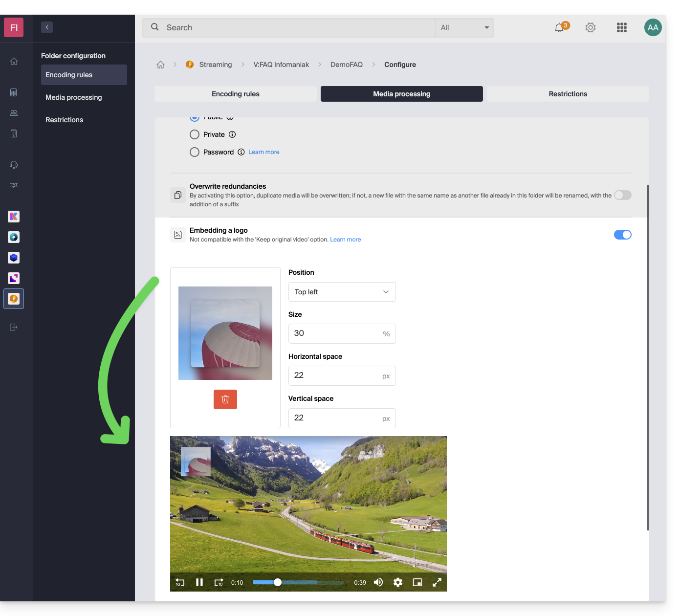Expand the All search filter dropdown

pos(464,28)
